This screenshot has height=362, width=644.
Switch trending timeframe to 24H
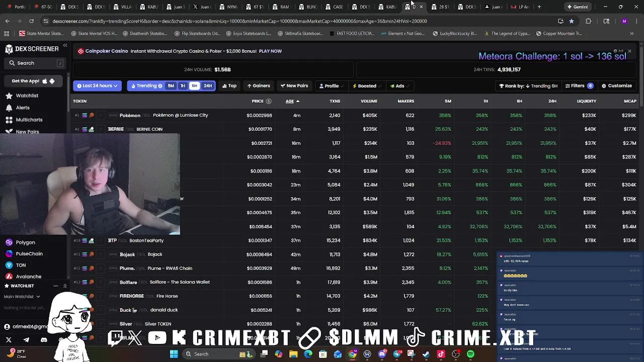(208, 86)
